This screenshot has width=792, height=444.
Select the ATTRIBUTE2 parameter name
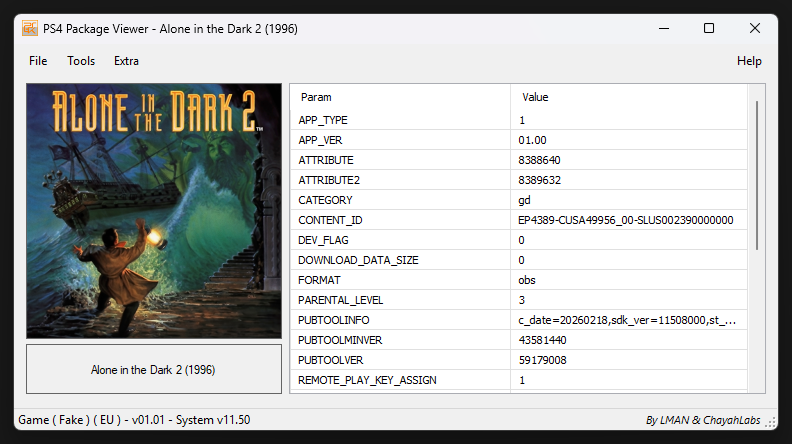pyautogui.click(x=329, y=180)
